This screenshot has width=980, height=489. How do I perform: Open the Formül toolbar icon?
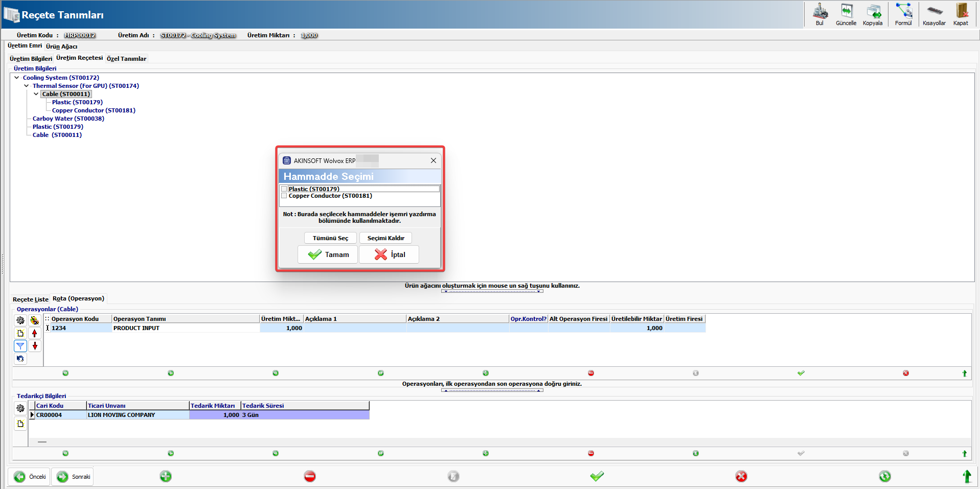coord(903,14)
